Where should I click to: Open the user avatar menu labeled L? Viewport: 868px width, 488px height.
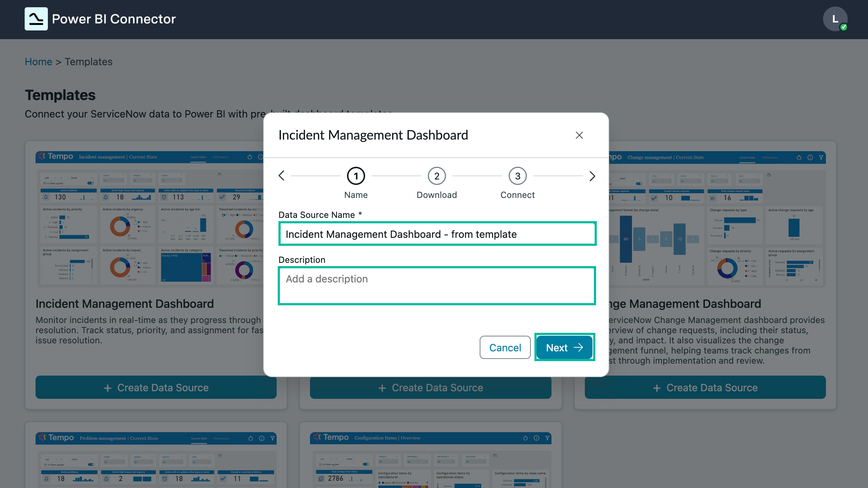(x=835, y=19)
